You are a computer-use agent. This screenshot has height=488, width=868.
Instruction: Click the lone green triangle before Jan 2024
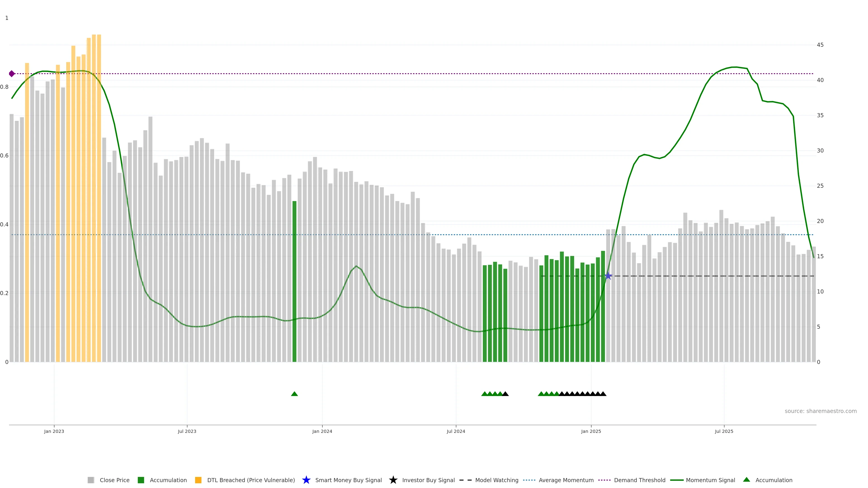click(x=294, y=394)
